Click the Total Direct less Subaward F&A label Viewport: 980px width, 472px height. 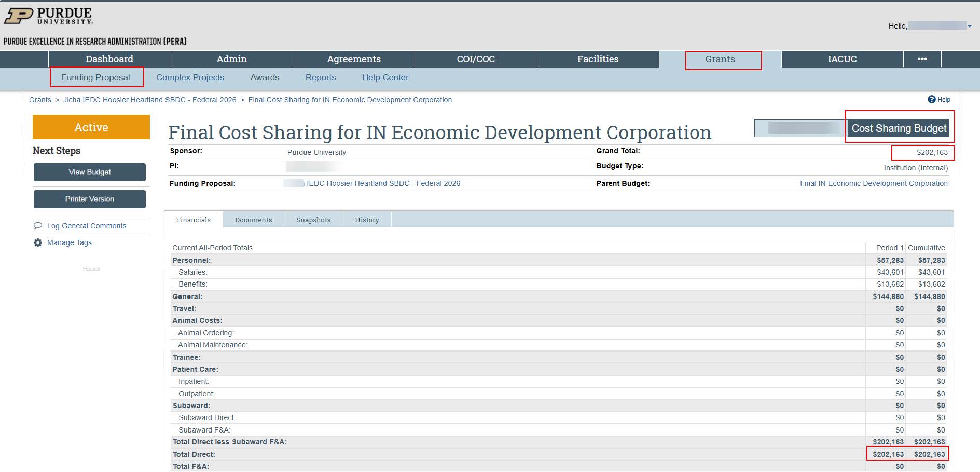[x=229, y=442]
